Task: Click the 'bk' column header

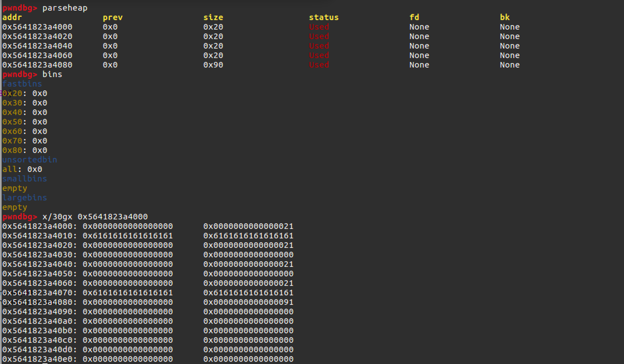Action: tap(505, 17)
